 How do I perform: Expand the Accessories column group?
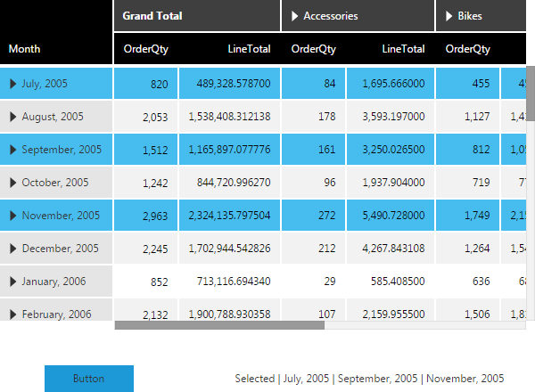point(295,16)
